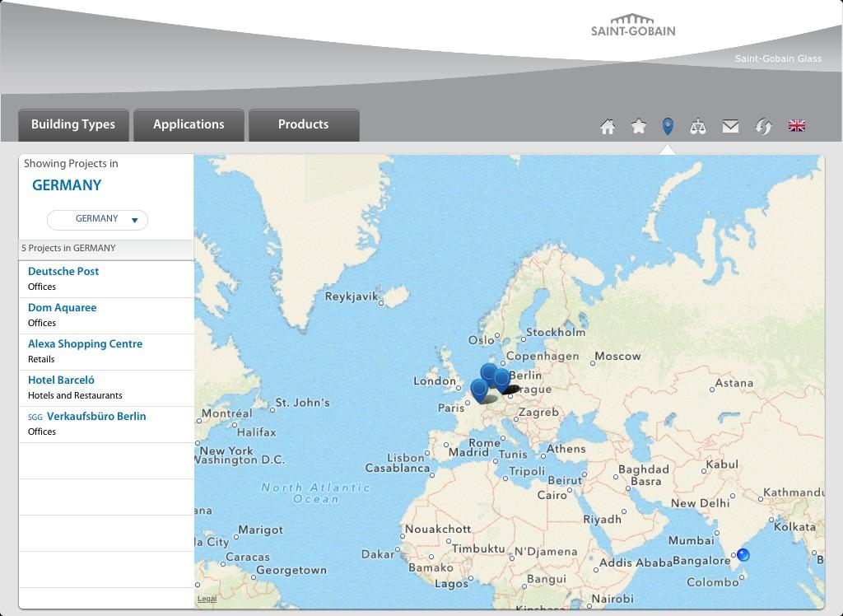This screenshot has width=843, height=616.
Task: Change language via UK flag icon
Action: [797, 126]
